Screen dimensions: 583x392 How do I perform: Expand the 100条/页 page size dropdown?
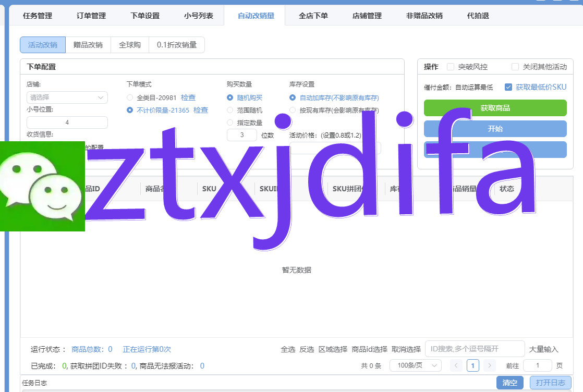coord(415,365)
